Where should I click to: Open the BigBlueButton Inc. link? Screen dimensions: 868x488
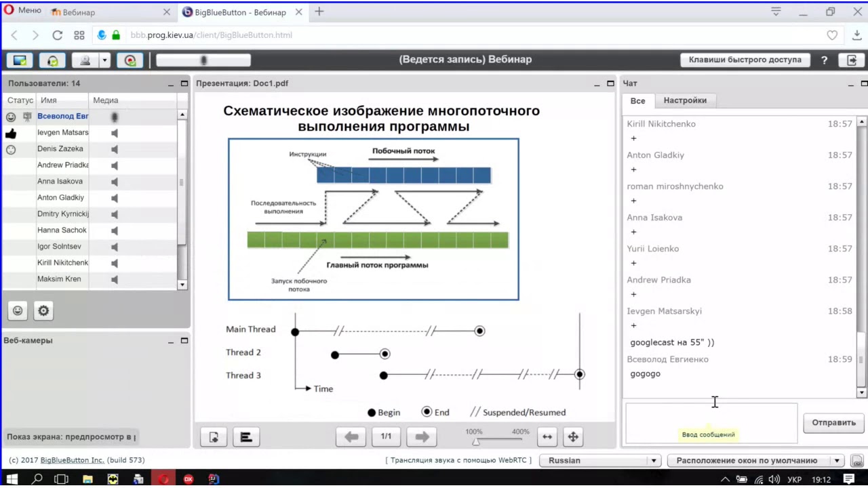coord(73,460)
